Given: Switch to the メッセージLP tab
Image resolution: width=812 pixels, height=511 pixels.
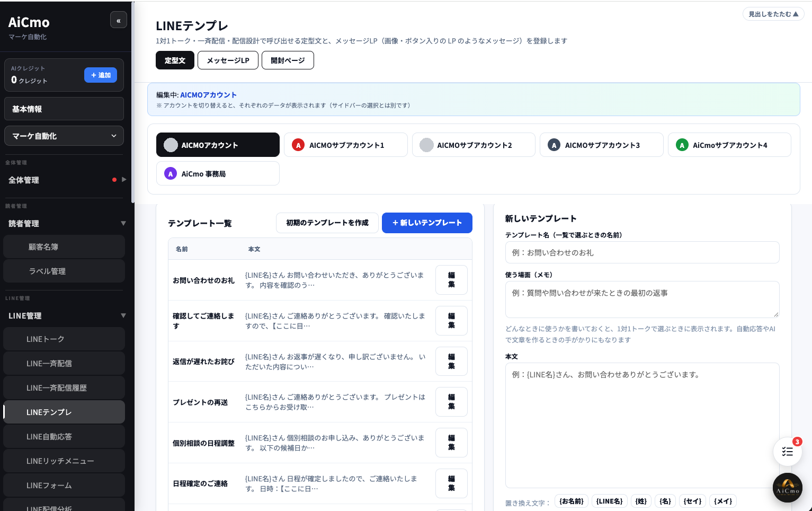Looking at the screenshot, I should pyautogui.click(x=228, y=60).
